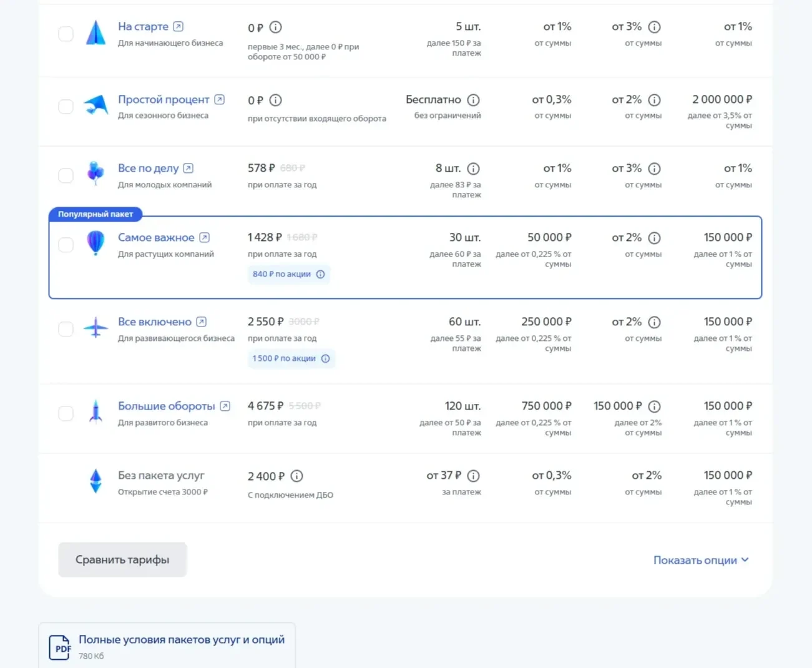Click the 1 428 ₽ price text

265,237
